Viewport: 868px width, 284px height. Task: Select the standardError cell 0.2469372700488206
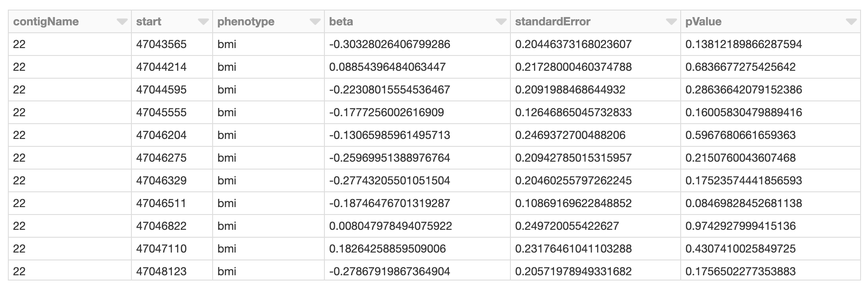point(570,135)
